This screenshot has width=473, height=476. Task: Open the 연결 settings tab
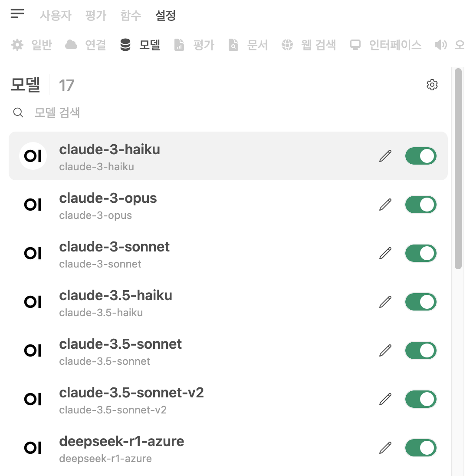click(x=85, y=45)
